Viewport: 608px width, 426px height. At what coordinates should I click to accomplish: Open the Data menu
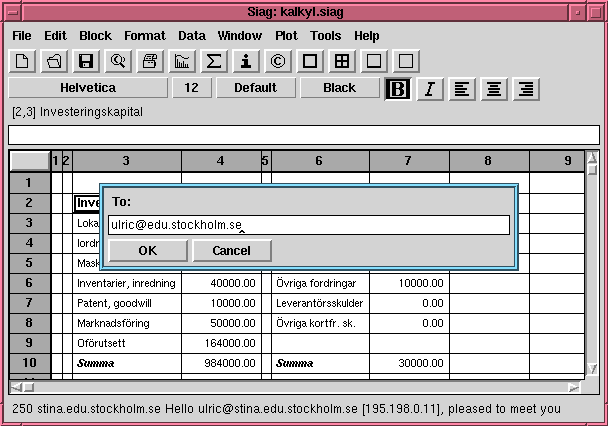[192, 36]
